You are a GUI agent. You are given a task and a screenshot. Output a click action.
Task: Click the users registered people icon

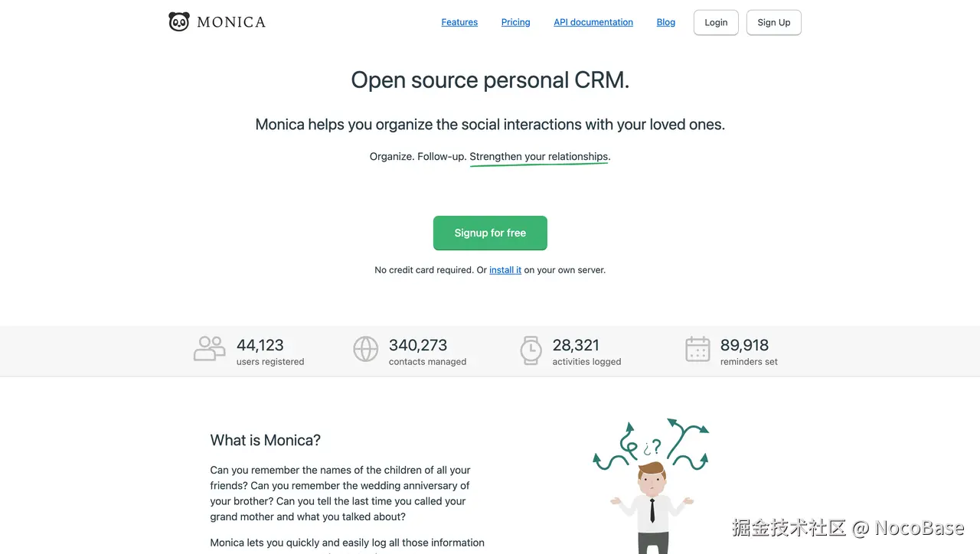point(209,349)
